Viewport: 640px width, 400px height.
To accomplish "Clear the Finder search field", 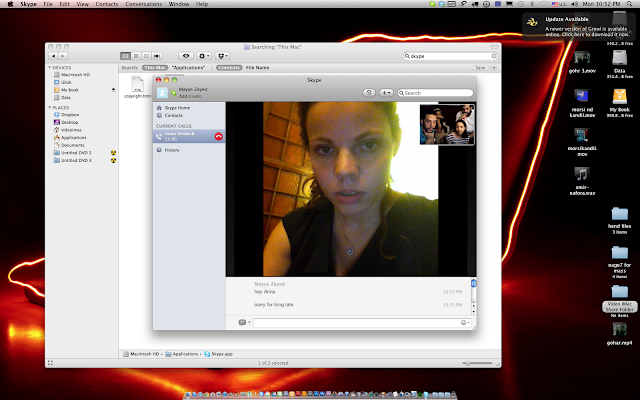I will 494,56.
